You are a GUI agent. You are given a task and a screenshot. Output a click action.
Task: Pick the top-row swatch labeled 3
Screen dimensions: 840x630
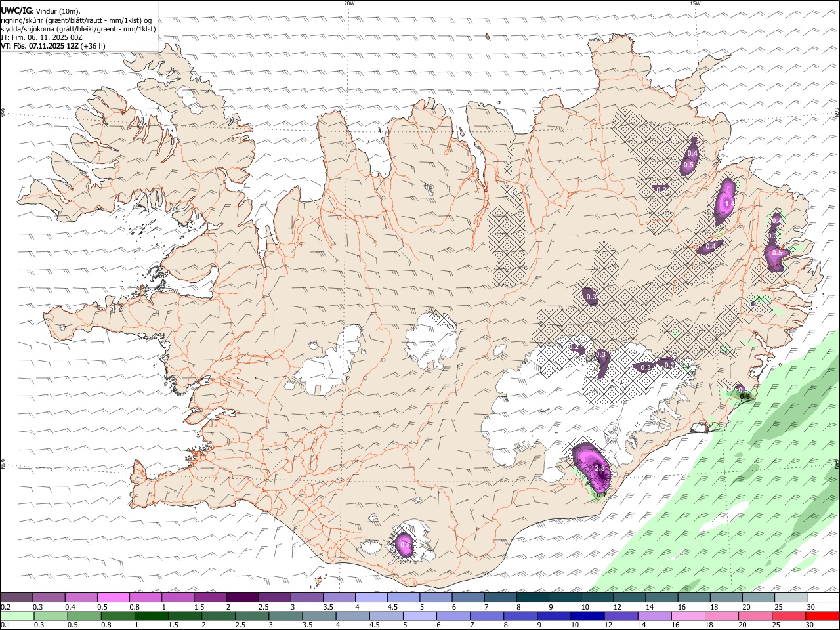click(306, 597)
